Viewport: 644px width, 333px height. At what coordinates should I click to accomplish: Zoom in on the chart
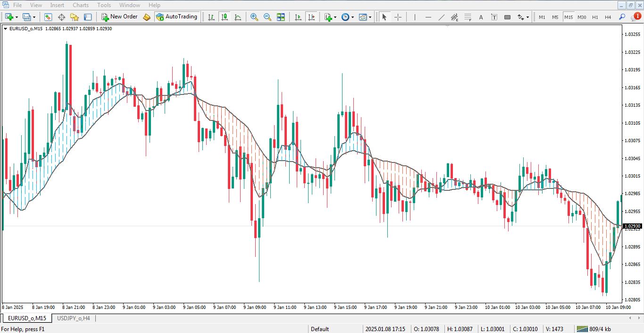254,17
